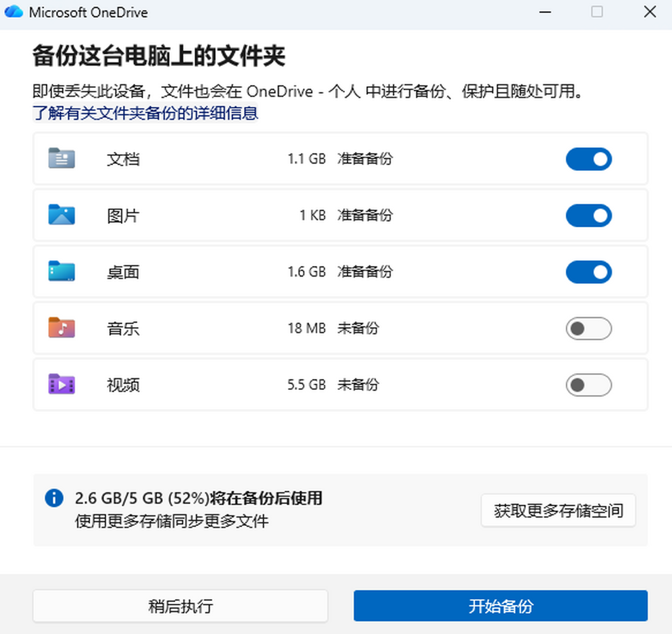Viewport: 672px width, 634px height.
Task: Click the 备份这台电脑上的文件夹 heading
Action: click(159, 56)
